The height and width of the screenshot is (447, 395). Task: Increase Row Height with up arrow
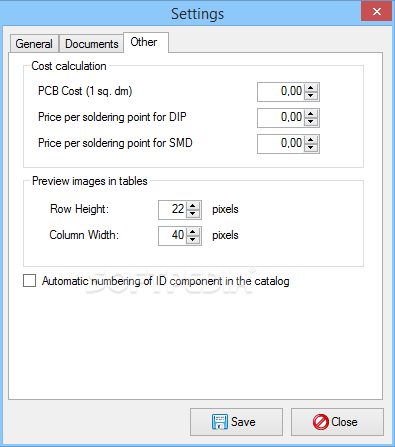[x=193, y=206]
